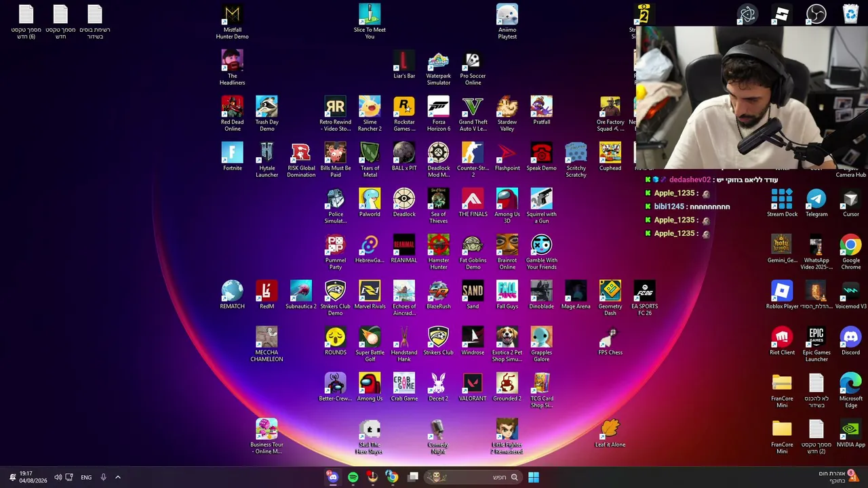Launch the REMATCH shortcut

[x=232, y=295]
